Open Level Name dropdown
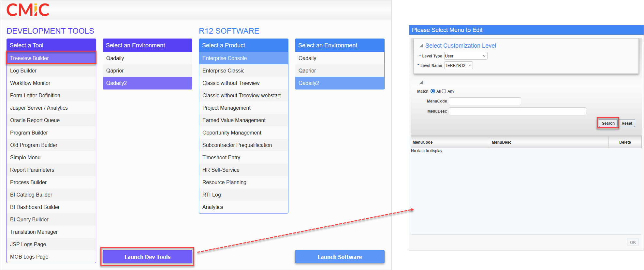This screenshot has height=270, width=644. 458,65
